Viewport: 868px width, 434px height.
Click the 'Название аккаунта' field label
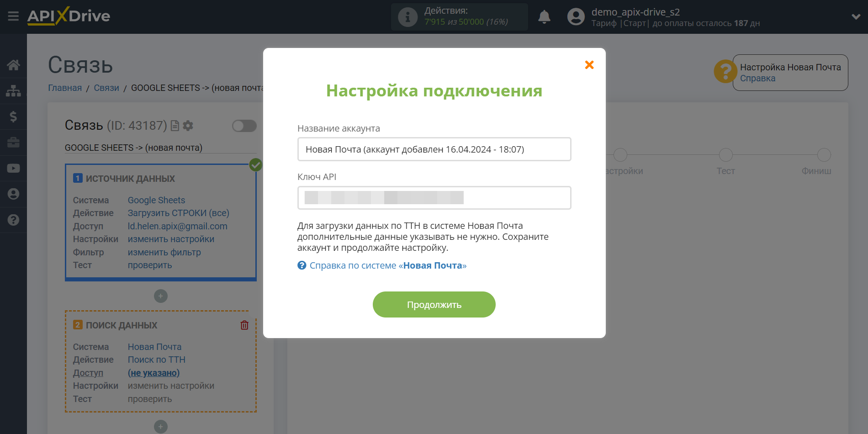coord(339,128)
